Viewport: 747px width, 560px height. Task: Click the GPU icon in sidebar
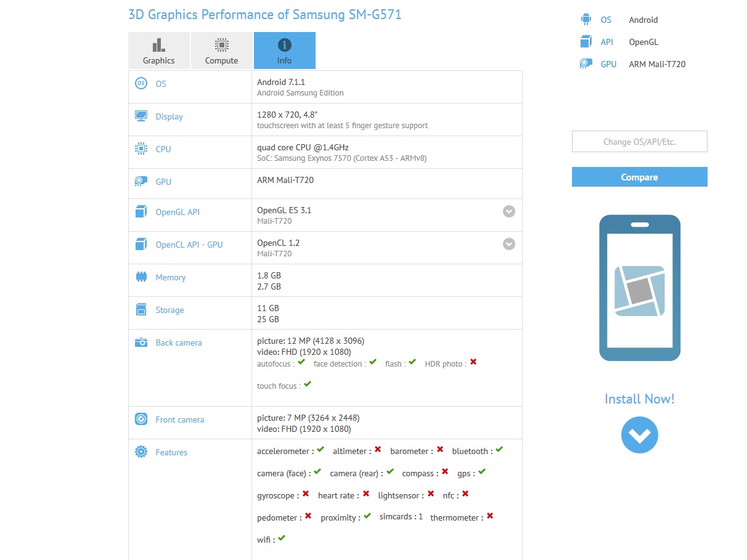pyautogui.click(x=586, y=63)
